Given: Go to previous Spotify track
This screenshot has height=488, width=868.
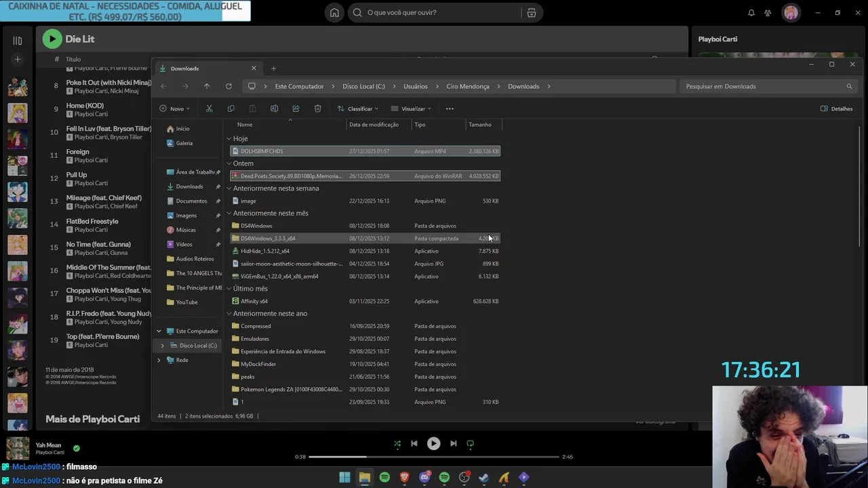Looking at the screenshot, I should point(414,443).
